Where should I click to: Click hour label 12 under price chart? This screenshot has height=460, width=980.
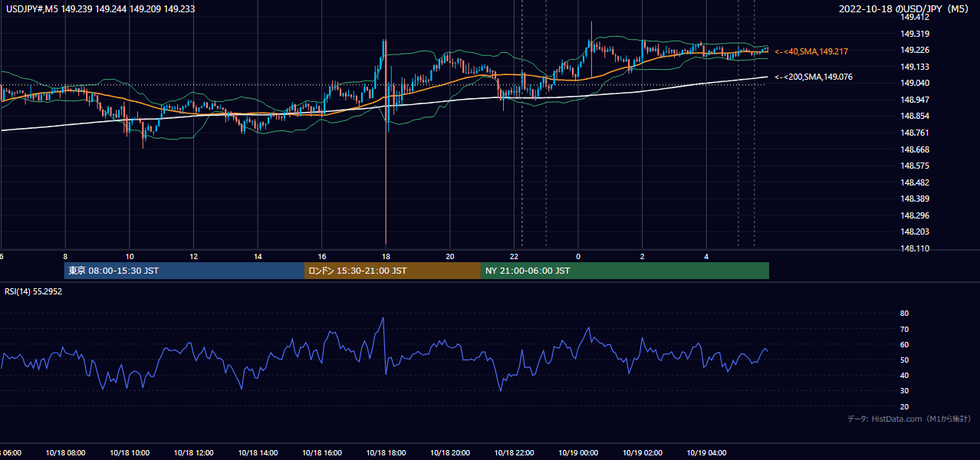193,257
